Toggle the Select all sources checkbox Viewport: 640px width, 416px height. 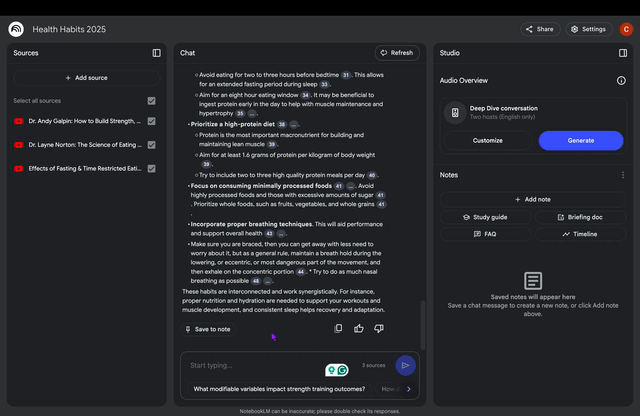coord(151,101)
